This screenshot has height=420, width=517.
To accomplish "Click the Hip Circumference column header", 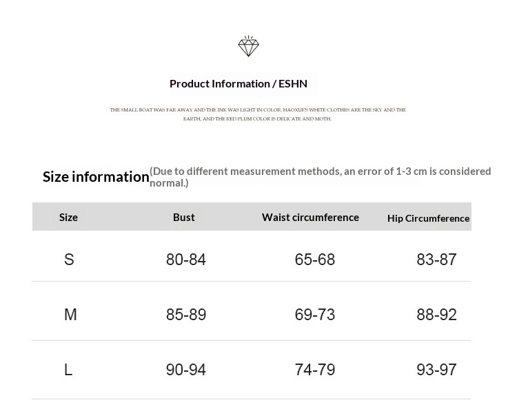I will click(x=428, y=218).
